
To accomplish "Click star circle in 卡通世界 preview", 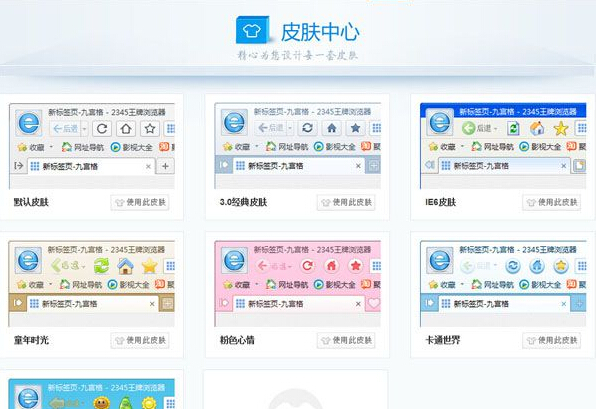I will click(x=561, y=266).
